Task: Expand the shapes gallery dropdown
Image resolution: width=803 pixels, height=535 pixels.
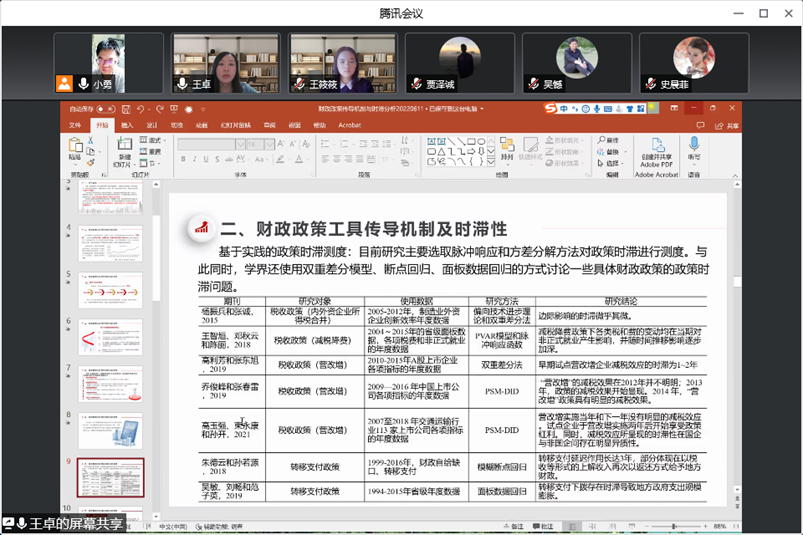Action: pos(490,158)
